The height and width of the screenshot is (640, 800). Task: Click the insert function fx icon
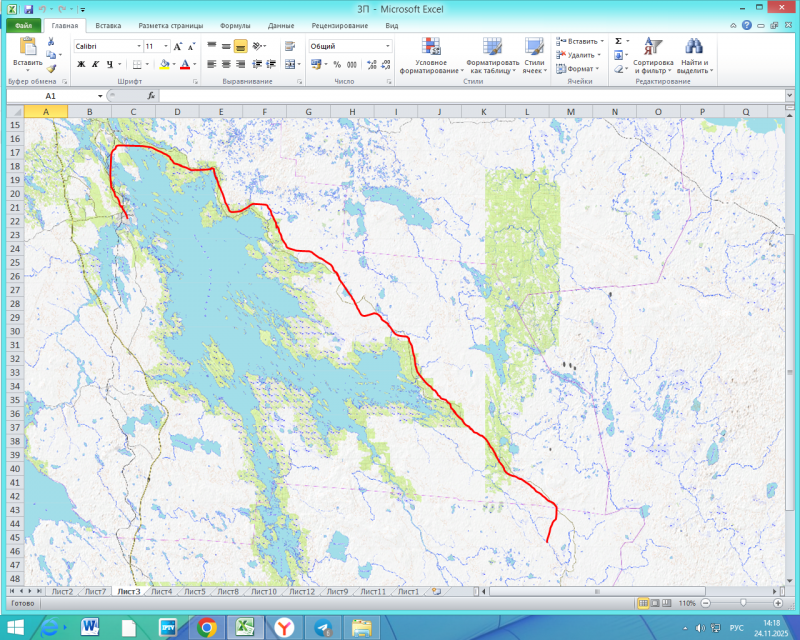(151, 96)
